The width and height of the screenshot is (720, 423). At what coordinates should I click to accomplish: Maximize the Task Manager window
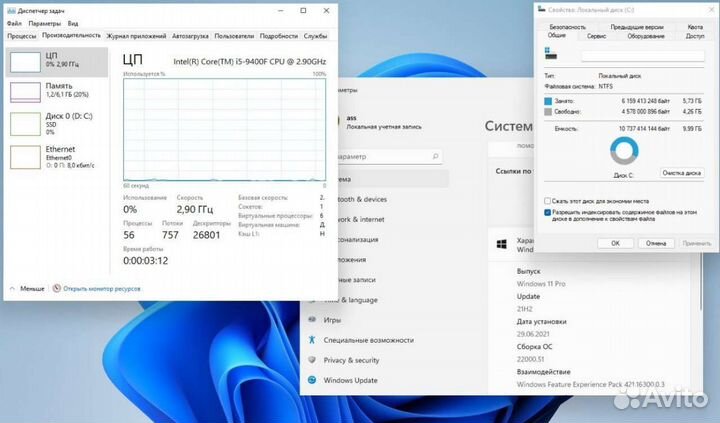(x=303, y=11)
